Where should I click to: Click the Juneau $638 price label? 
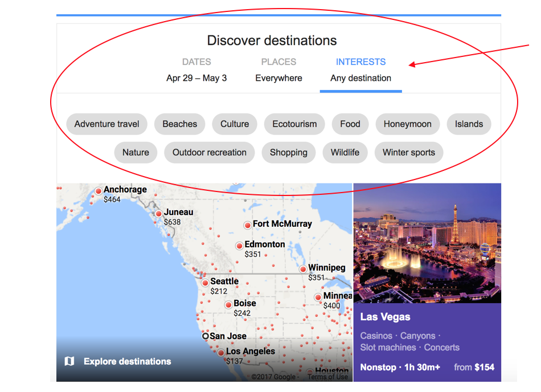click(x=172, y=222)
